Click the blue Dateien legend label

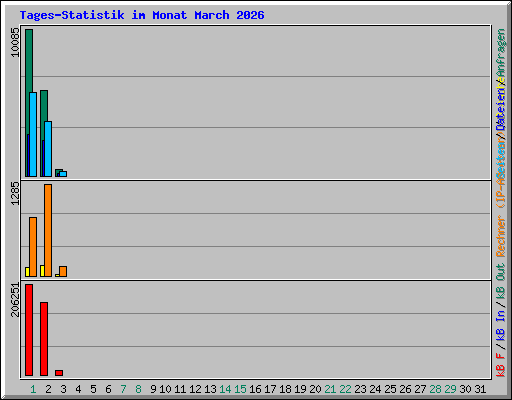click(501, 108)
